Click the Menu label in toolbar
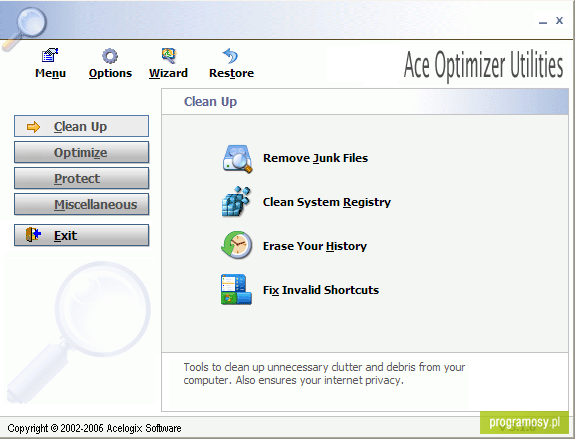Image resolution: width=575 pixels, height=440 pixels. point(50,73)
